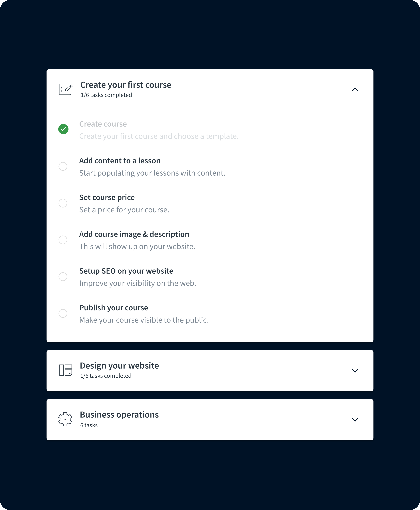Open the Publish your course task
The width and height of the screenshot is (420, 510).
(x=113, y=308)
